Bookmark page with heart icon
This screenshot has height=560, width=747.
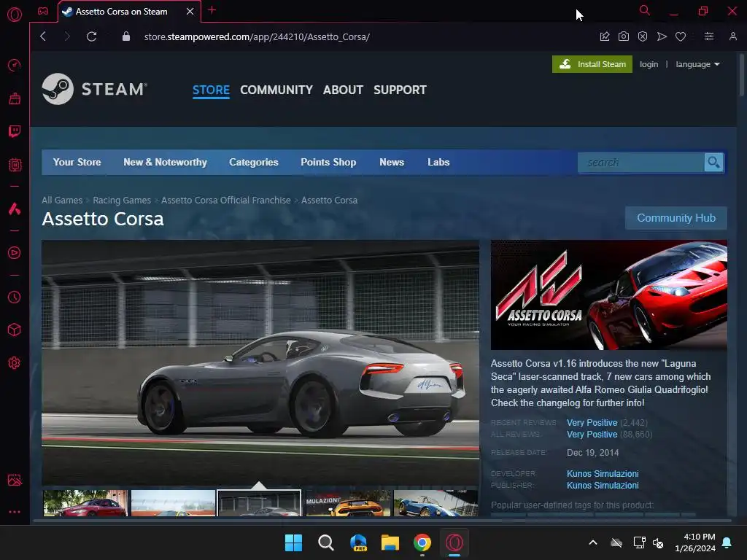(681, 36)
